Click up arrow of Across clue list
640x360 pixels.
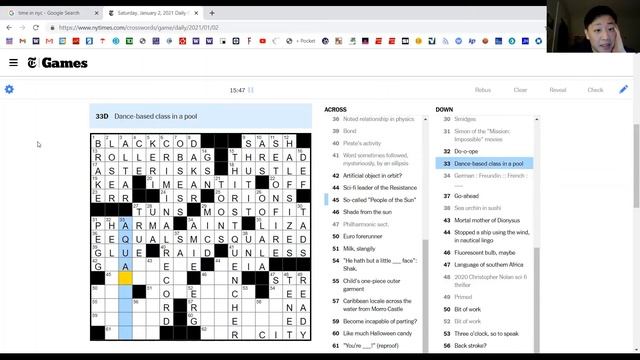point(425,119)
